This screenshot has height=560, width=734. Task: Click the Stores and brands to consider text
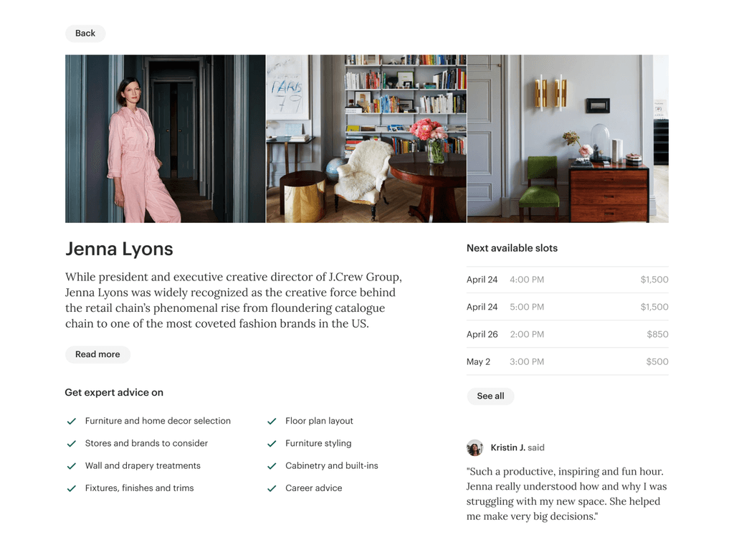tap(146, 443)
